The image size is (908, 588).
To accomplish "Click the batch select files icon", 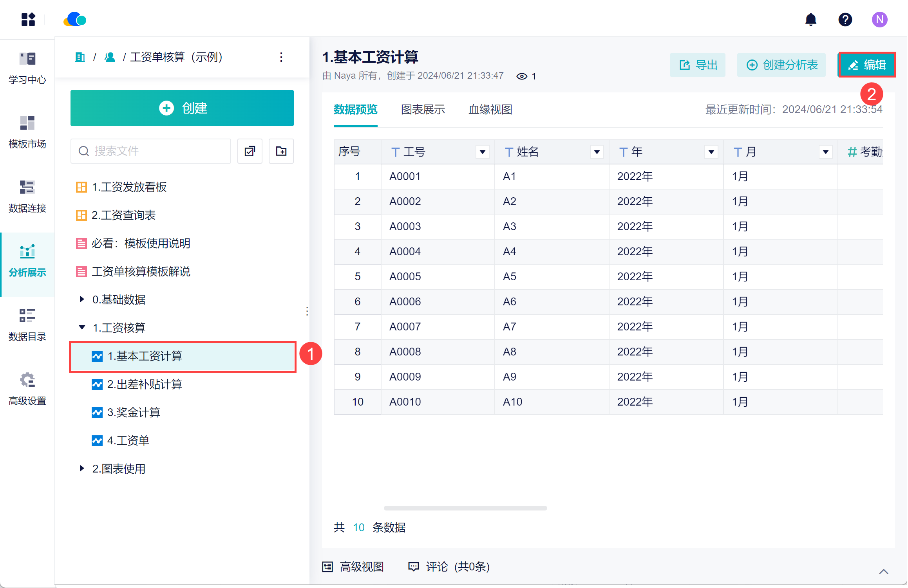I will [250, 151].
